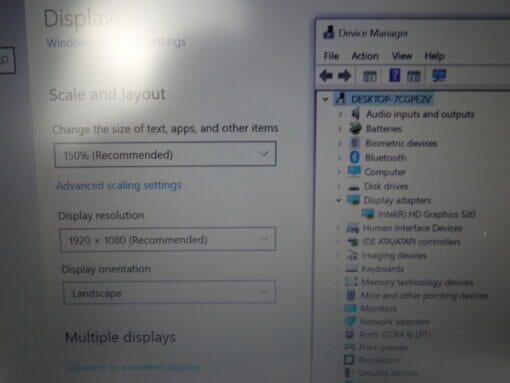Click the Disk drives label
This screenshot has width=510, height=383.
[x=386, y=186]
